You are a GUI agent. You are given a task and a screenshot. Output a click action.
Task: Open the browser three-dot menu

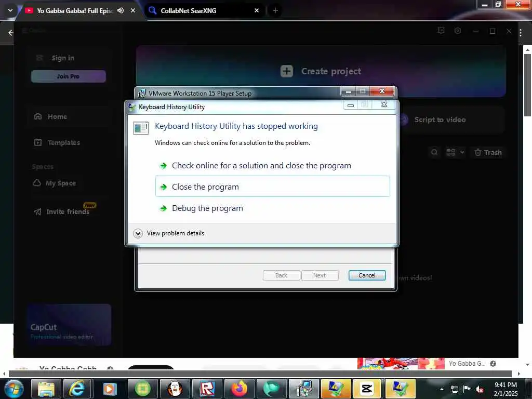point(521,33)
